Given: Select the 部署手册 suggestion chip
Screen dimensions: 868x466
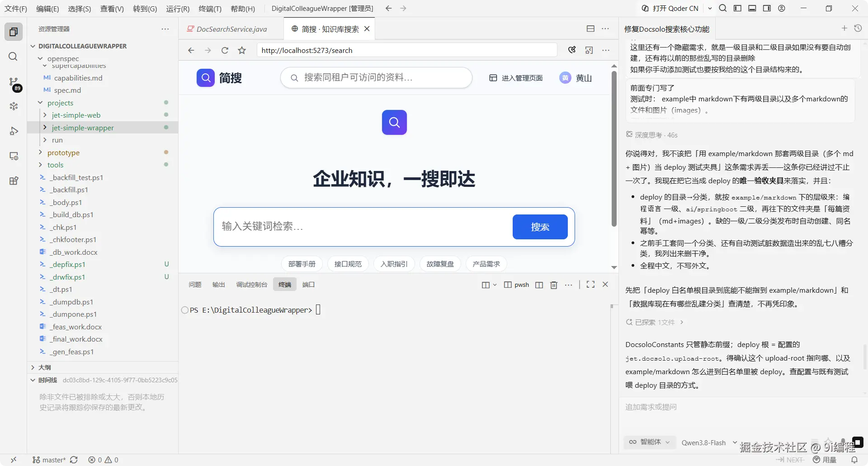Looking at the screenshot, I should pyautogui.click(x=302, y=264).
